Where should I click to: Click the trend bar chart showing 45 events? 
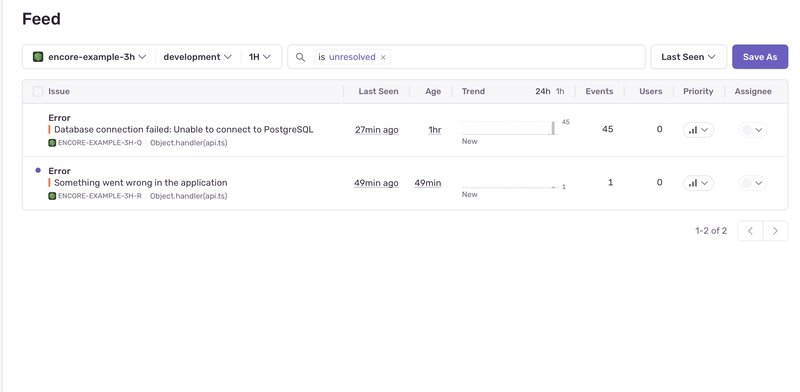[510, 128]
